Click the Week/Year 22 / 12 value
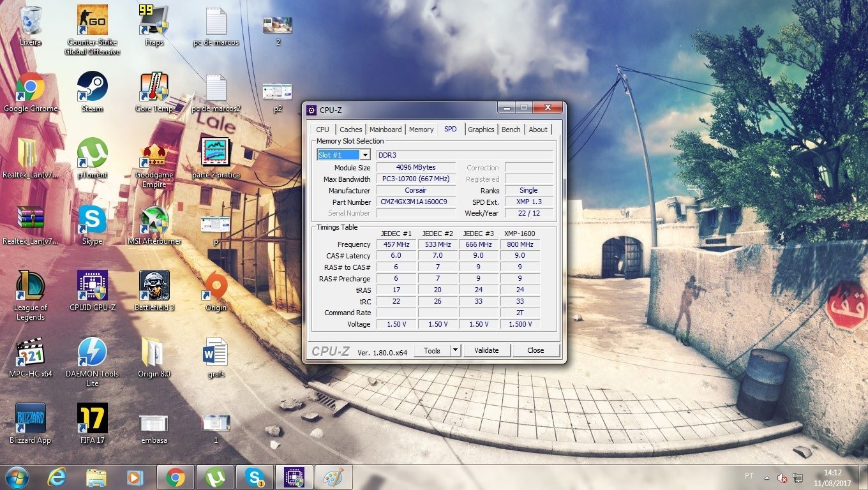 click(529, 213)
